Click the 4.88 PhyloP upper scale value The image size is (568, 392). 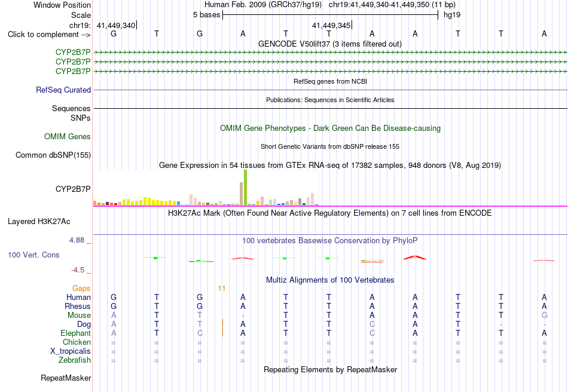pos(77,240)
